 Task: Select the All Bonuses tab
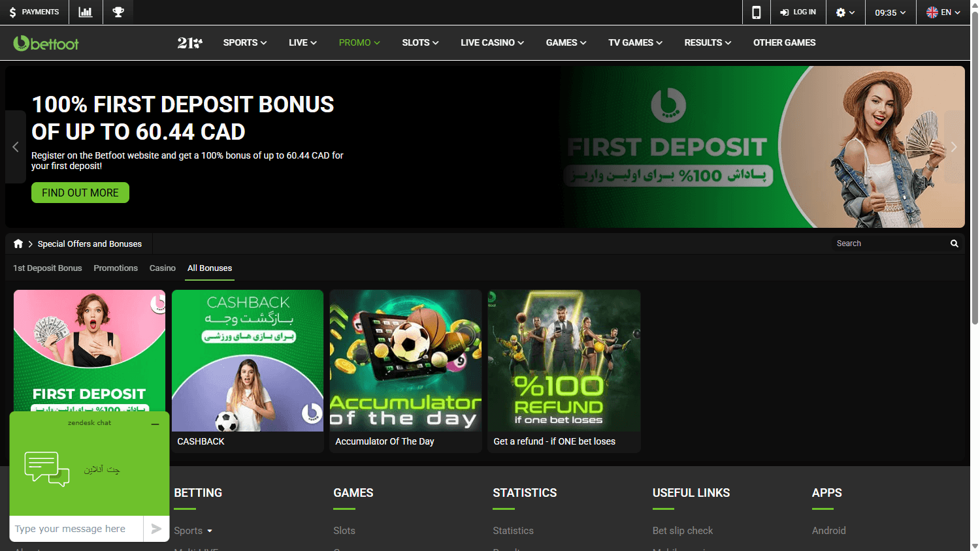point(210,268)
